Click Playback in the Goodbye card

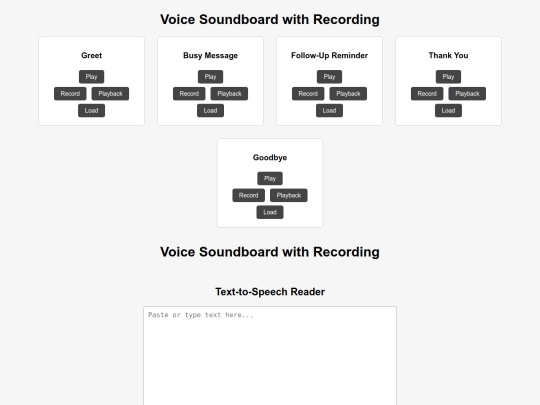click(289, 195)
